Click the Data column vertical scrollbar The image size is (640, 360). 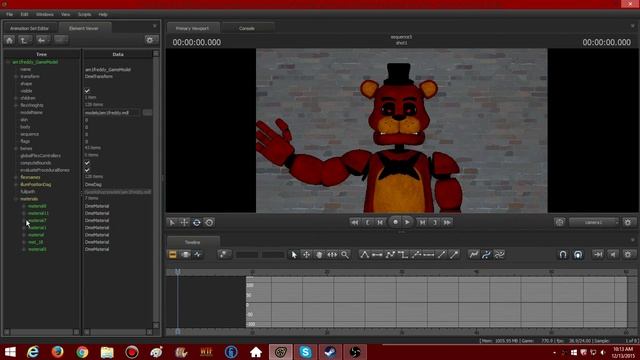(156, 190)
